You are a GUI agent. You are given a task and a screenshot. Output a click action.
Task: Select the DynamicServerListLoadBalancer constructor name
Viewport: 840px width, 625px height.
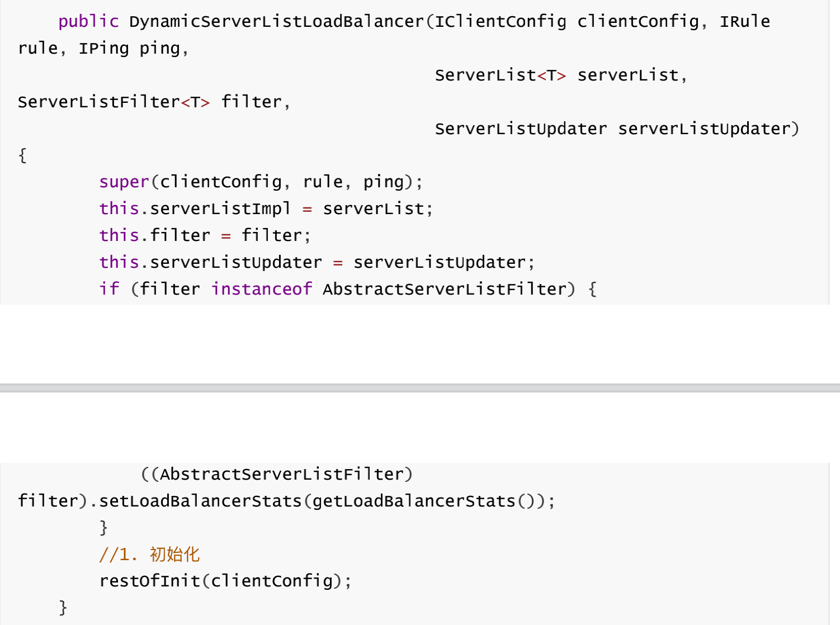pyautogui.click(x=276, y=22)
